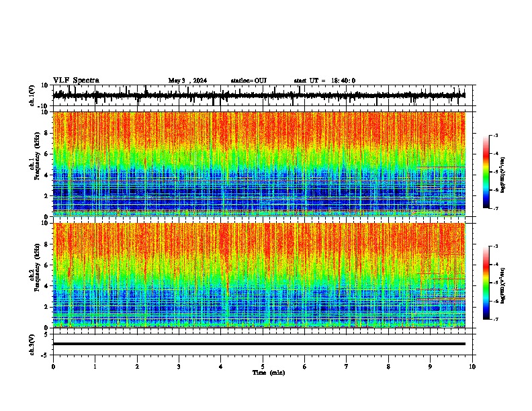Click the "station=OUI" header label
Viewport: 532px width, 411px height.
249,81
